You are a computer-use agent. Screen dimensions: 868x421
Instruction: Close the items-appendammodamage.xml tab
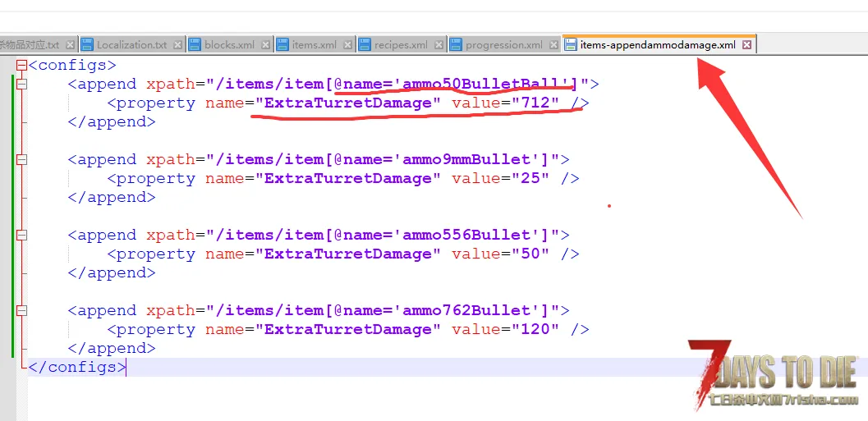(x=746, y=45)
